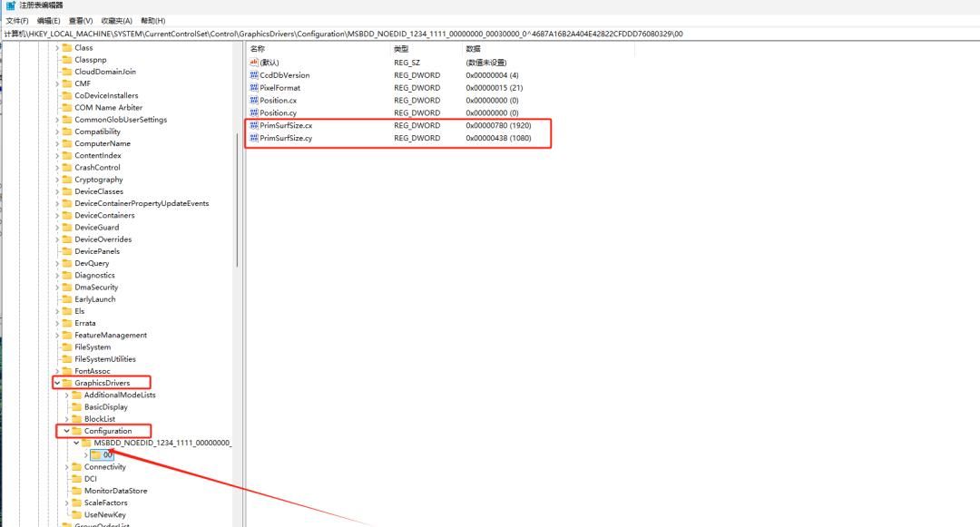
Task: Expand the Compatibility tree node
Action: [x=57, y=132]
